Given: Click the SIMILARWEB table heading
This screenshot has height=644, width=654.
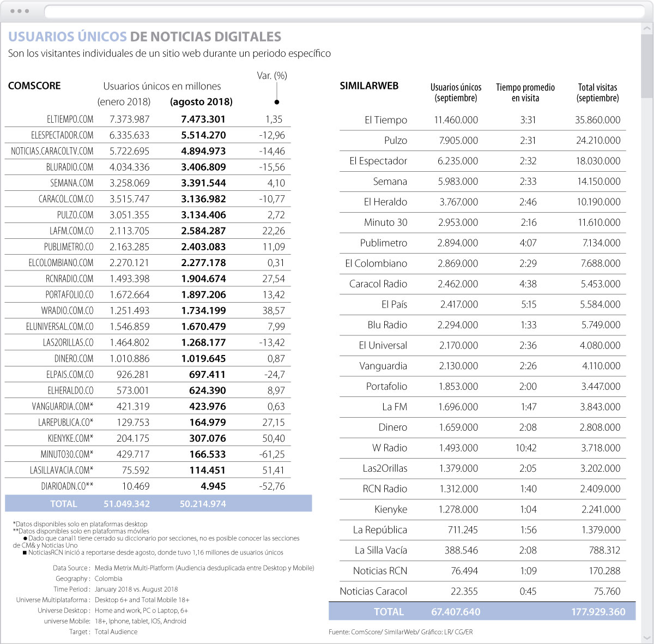Looking at the screenshot, I should point(369,86).
